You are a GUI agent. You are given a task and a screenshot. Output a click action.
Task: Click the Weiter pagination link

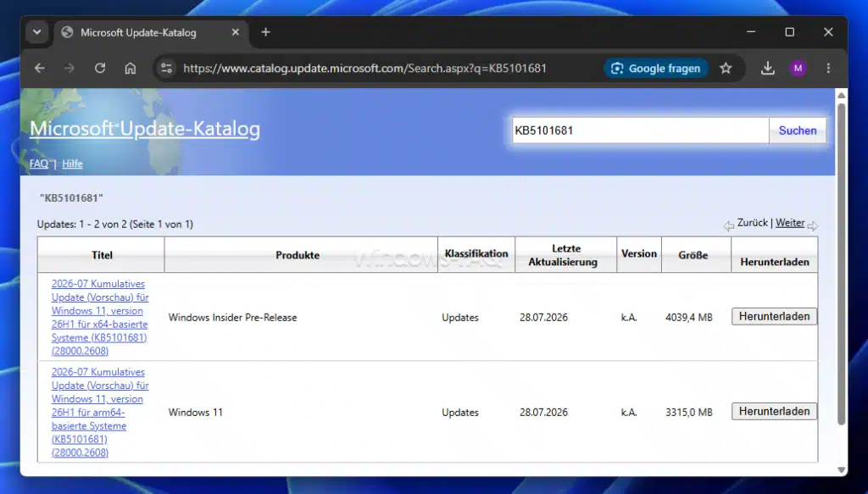tap(790, 222)
